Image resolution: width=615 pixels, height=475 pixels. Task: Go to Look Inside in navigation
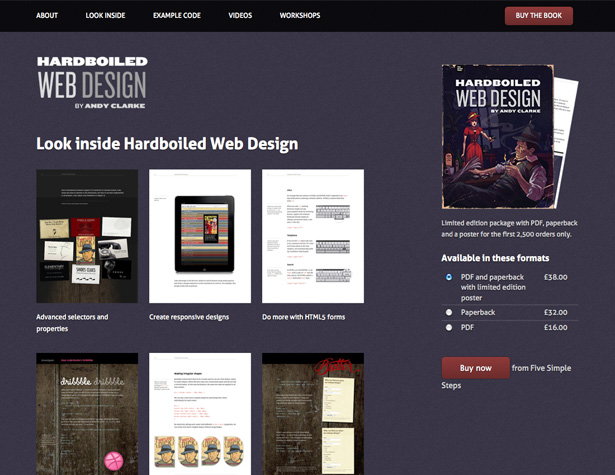105,16
